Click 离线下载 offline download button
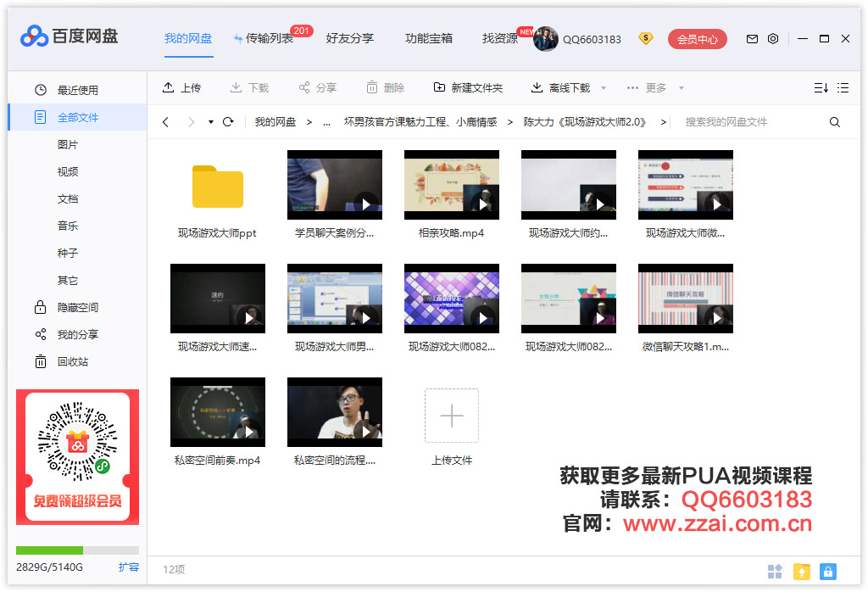The height and width of the screenshot is (592, 868). tap(561, 87)
